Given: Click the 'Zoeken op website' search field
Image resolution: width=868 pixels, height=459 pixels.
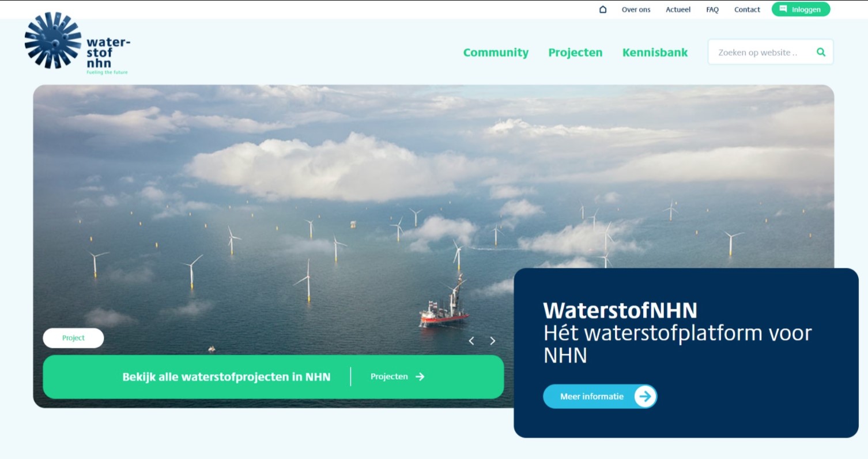Looking at the screenshot, I should 771,52.
